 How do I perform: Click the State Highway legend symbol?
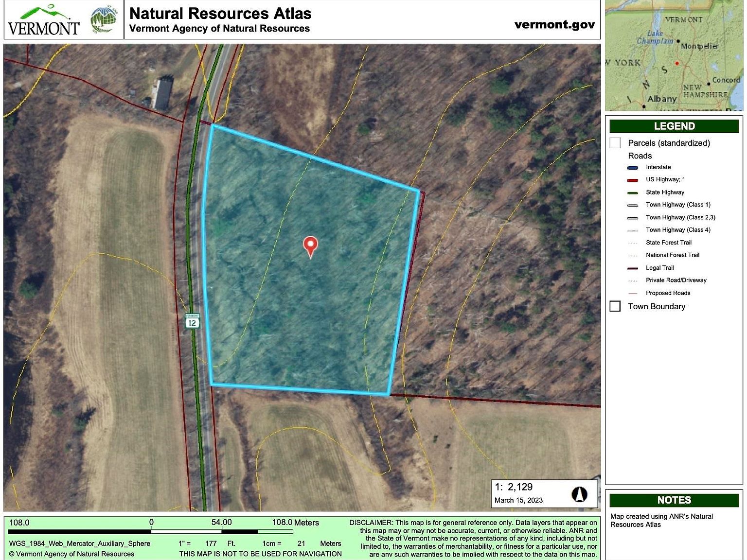[x=632, y=192]
